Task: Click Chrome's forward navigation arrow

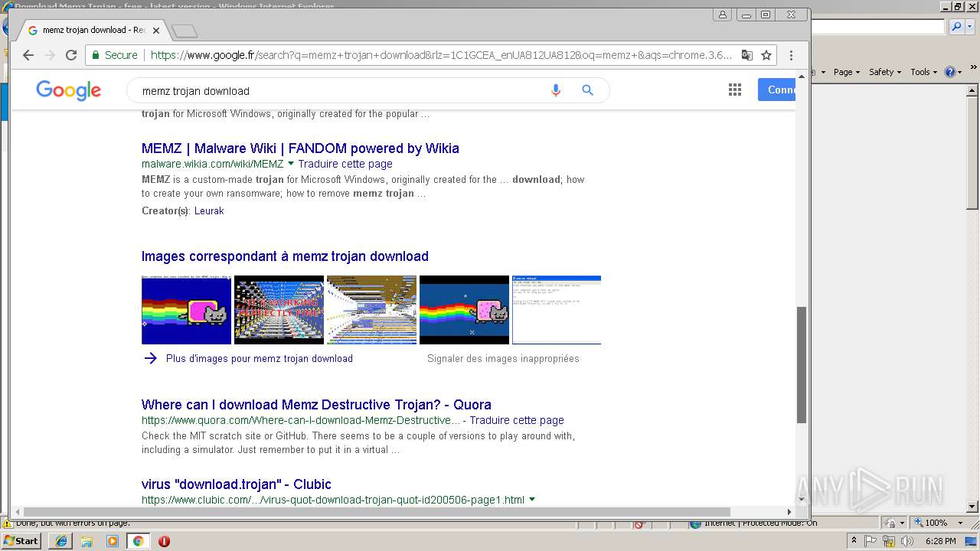Action: pyautogui.click(x=50, y=55)
